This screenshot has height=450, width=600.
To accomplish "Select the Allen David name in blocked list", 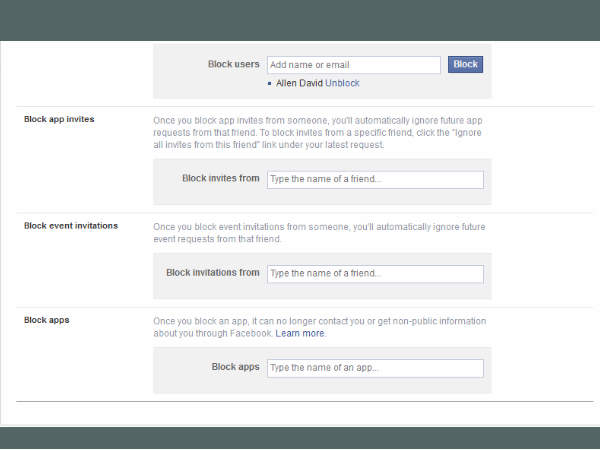I will 298,83.
